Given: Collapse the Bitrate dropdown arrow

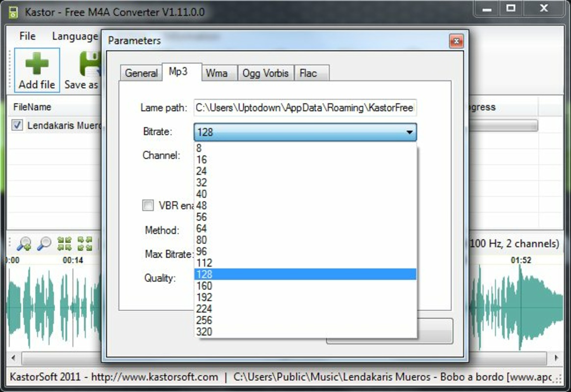Looking at the screenshot, I should coord(409,132).
